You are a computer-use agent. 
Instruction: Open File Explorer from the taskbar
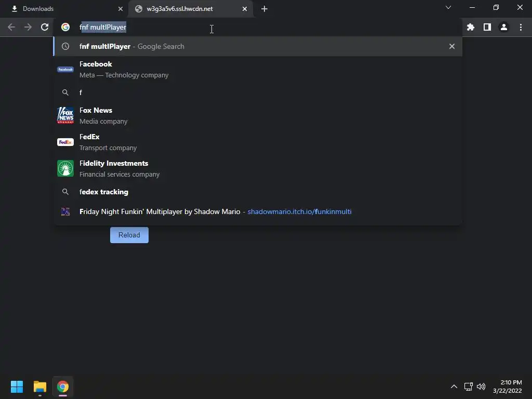39,387
